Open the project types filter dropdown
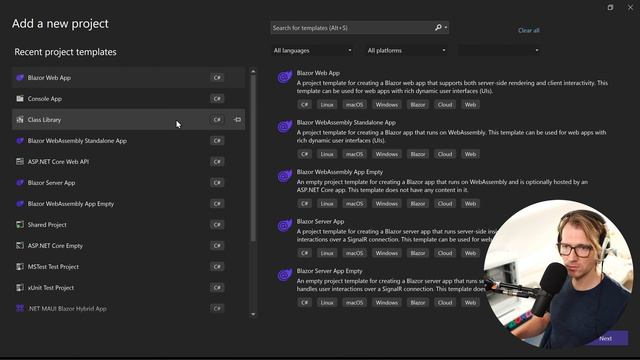640x360 pixels. click(499, 51)
